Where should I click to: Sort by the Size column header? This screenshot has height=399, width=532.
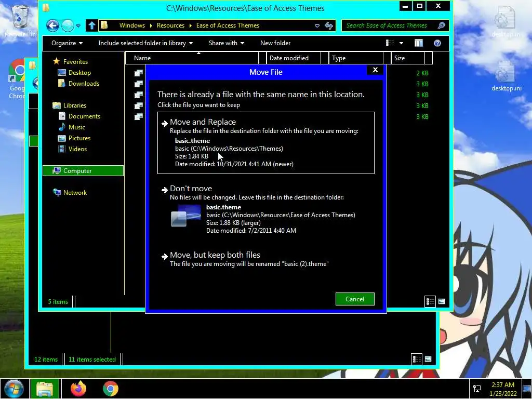coord(407,58)
